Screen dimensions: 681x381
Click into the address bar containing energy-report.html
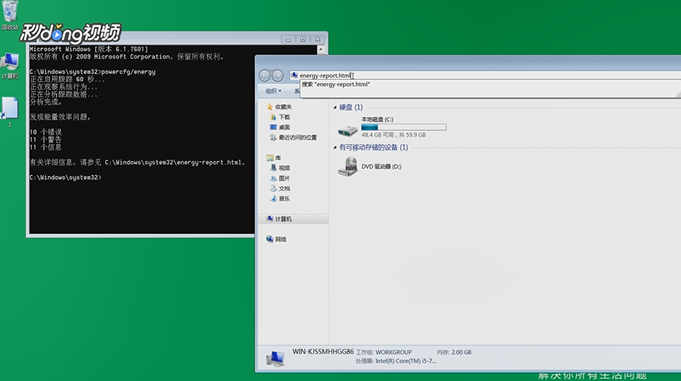point(484,75)
